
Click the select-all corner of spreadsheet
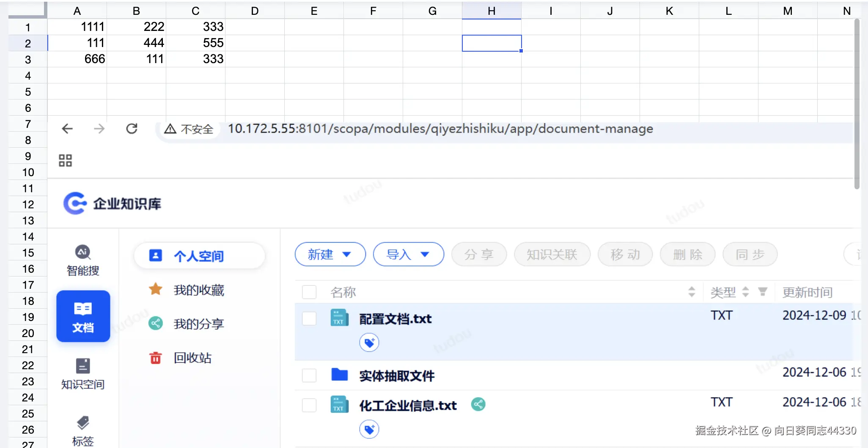27,10
